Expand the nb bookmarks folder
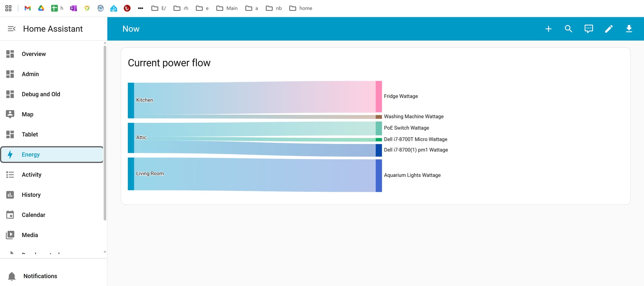This screenshot has height=286, width=644. pos(274,8)
